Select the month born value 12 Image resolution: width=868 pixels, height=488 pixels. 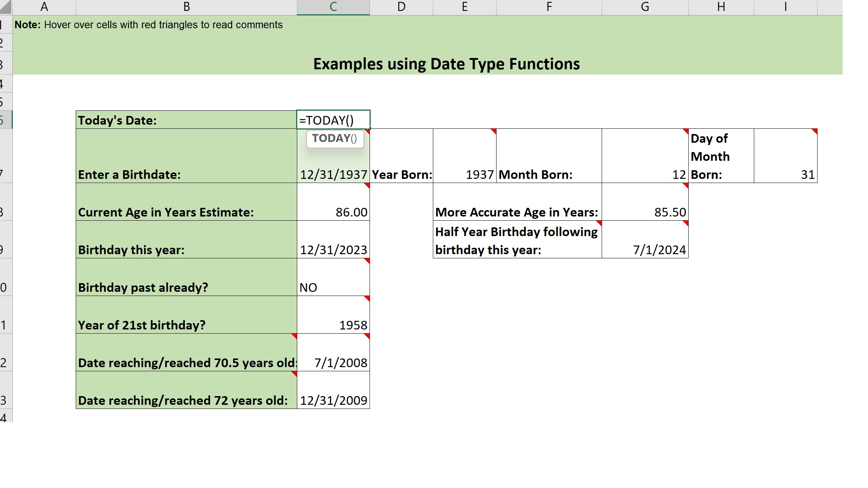(x=645, y=156)
